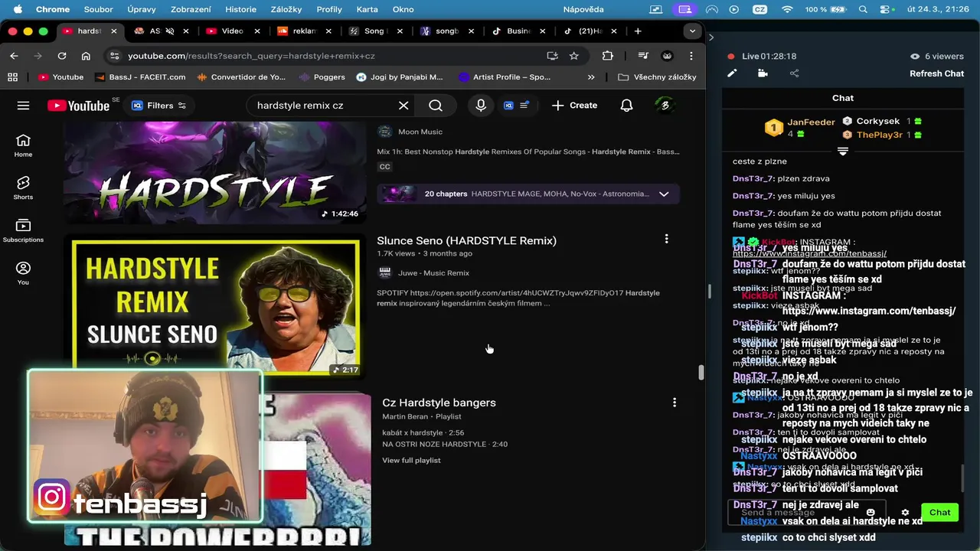This screenshot has width=980, height=551.
Task: Open the Moon Music channel link
Action: coord(420,132)
